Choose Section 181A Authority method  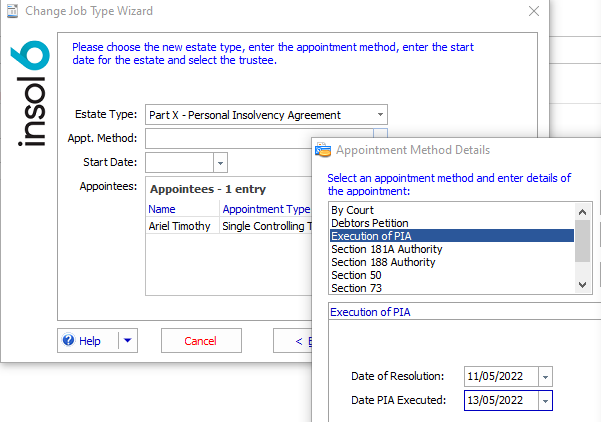point(383,249)
